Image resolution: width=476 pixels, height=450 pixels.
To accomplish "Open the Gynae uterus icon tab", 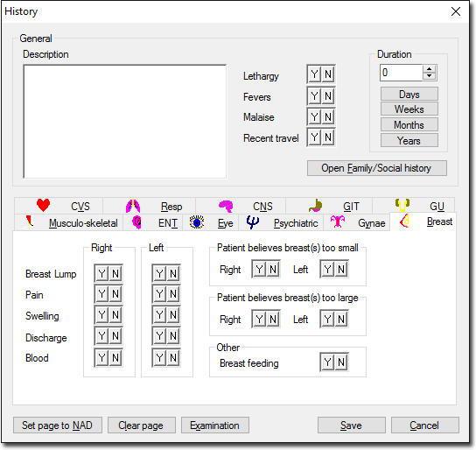I will click(x=338, y=221).
